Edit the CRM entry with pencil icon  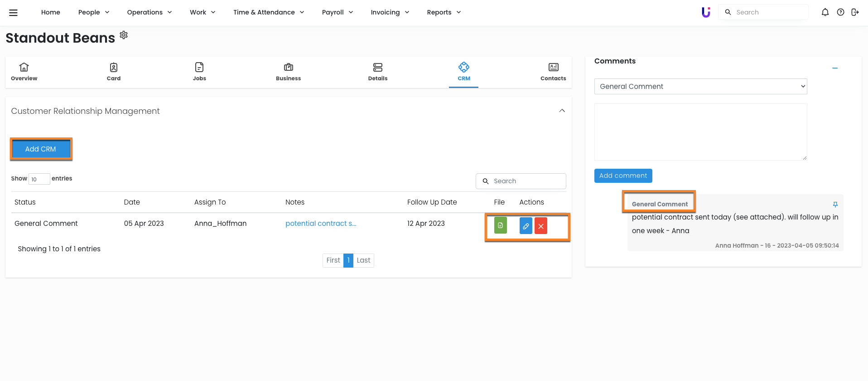(526, 226)
